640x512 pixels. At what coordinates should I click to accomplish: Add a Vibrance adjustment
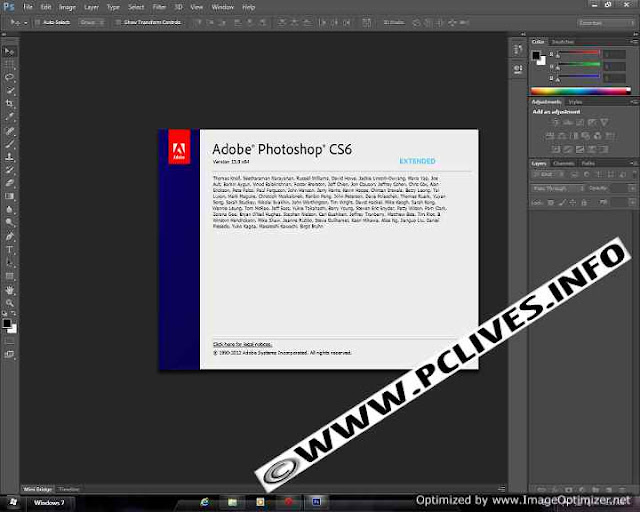click(604, 122)
